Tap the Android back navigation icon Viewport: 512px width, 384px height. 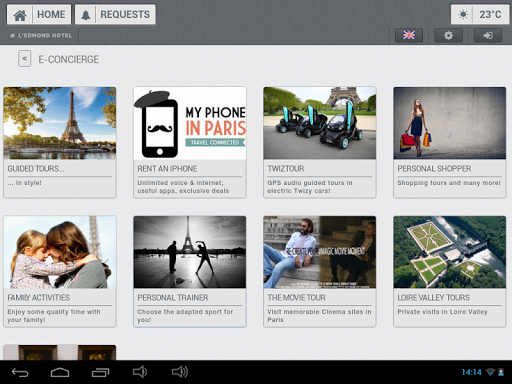pyautogui.click(x=20, y=372)
